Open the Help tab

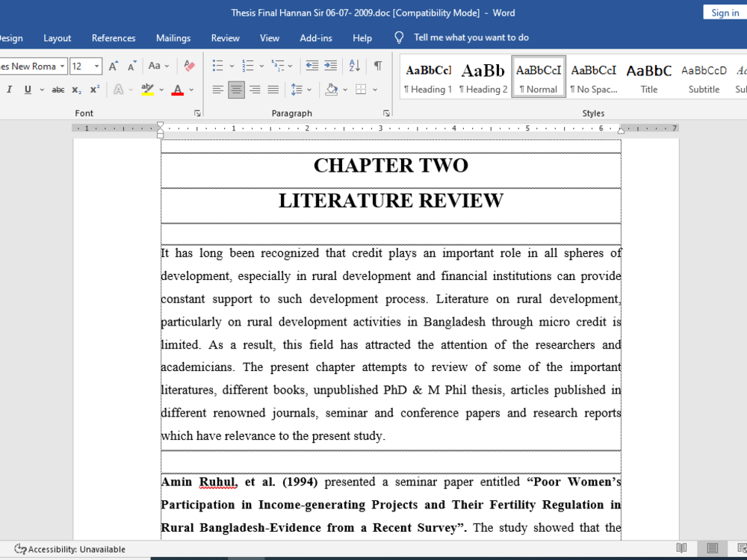point(362,38)
